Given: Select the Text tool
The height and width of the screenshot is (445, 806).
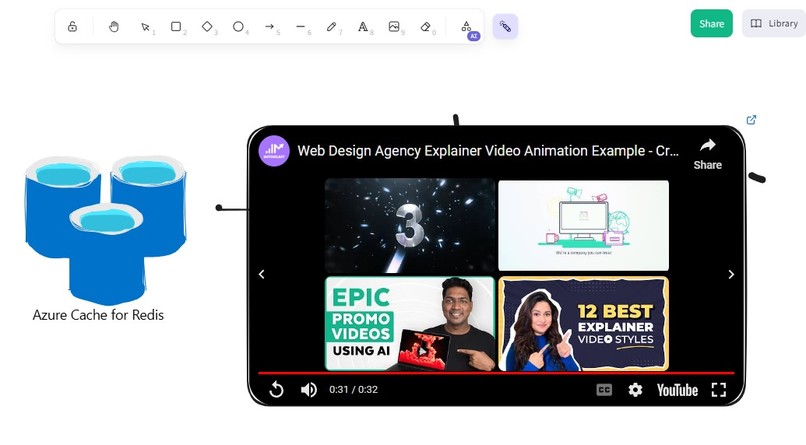Looking at the screenshot, I should click(363, 26).
